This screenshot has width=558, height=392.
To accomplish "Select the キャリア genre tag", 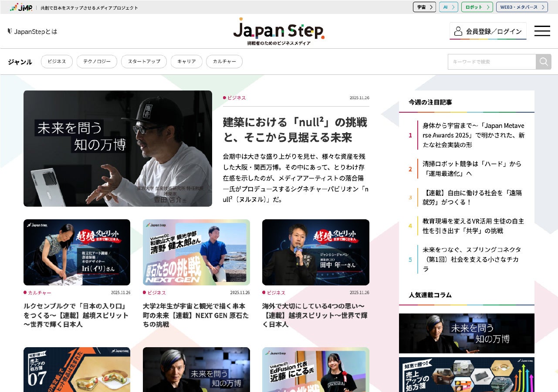I will coord(186,62).
